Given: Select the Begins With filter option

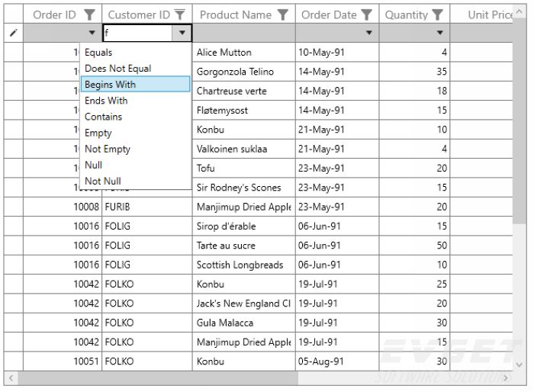Looking at the screenshot, I should pyautogui.click(x=135, y=85).
